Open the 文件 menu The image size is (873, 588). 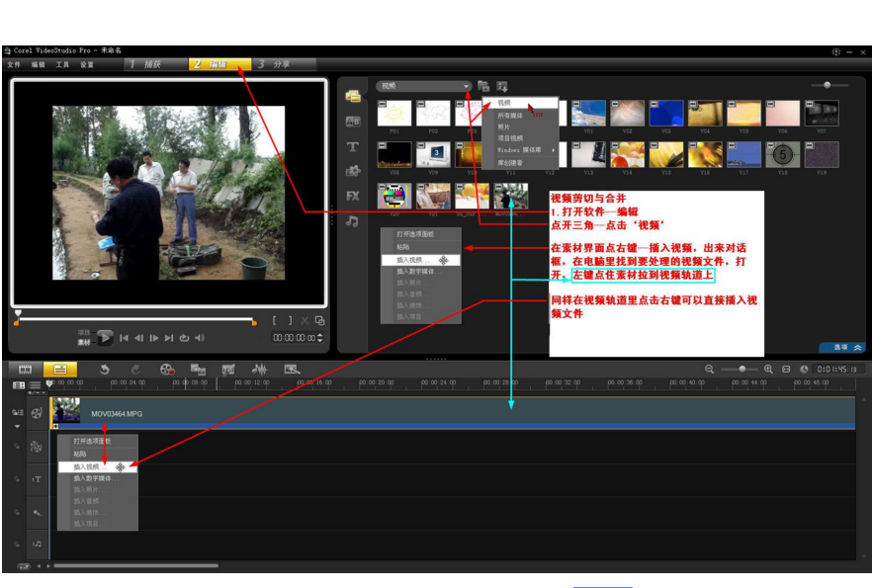tap(14, 64)
